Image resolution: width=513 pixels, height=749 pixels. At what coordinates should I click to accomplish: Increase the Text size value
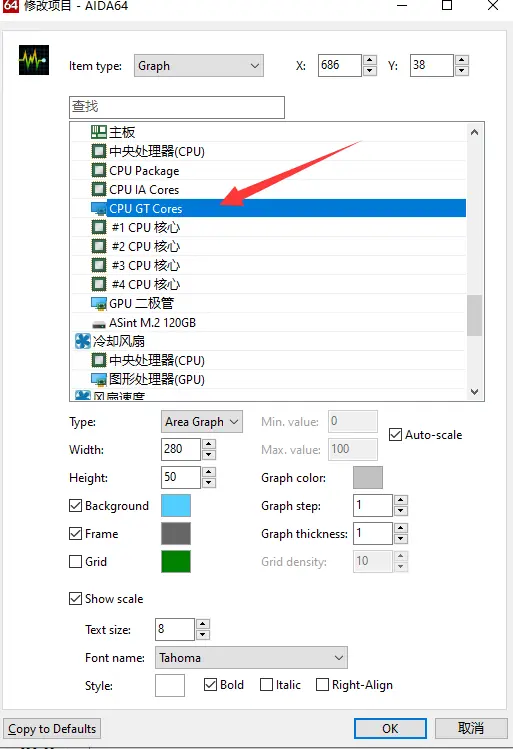tap(203, 624)
